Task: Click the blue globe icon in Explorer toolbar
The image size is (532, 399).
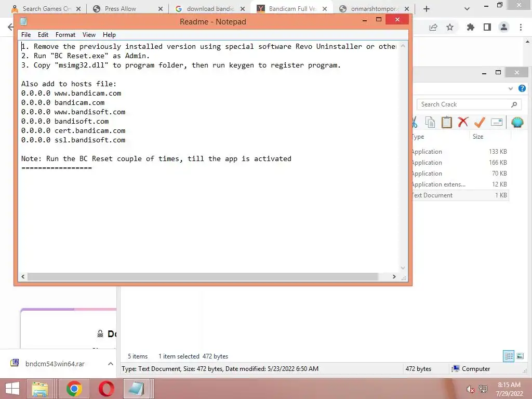Action: [x=517, y=122]
